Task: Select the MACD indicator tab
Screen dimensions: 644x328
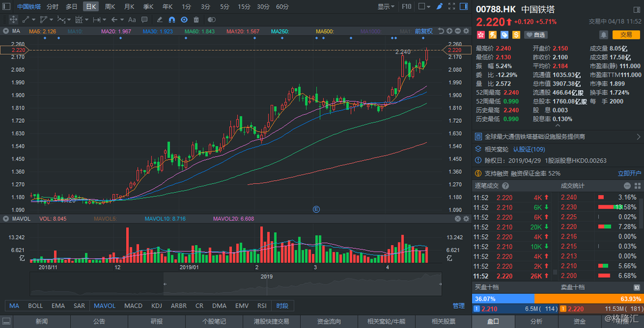Action: [133, 305]
